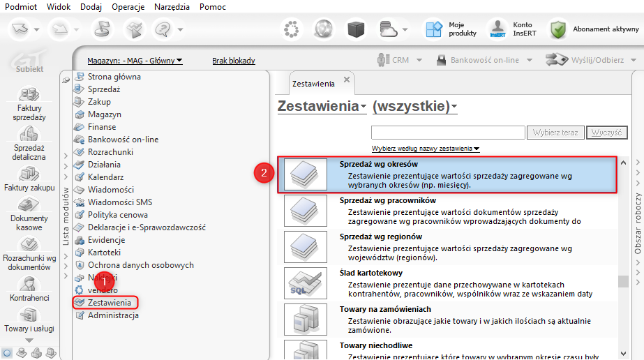Open Wybierz według nazwy zestawienia dropdown
The height and width of the screenshot is (360, 644).
(x=426, y=149)
